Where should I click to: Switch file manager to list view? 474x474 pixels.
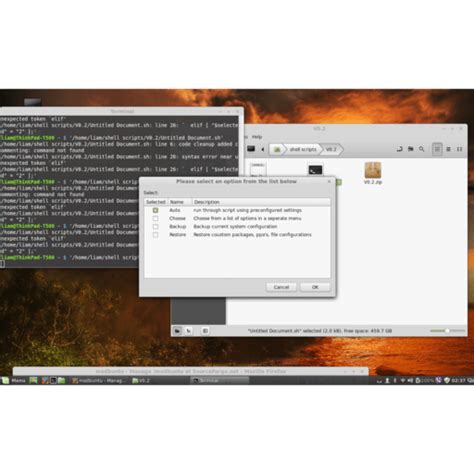(x=448, y=149)
